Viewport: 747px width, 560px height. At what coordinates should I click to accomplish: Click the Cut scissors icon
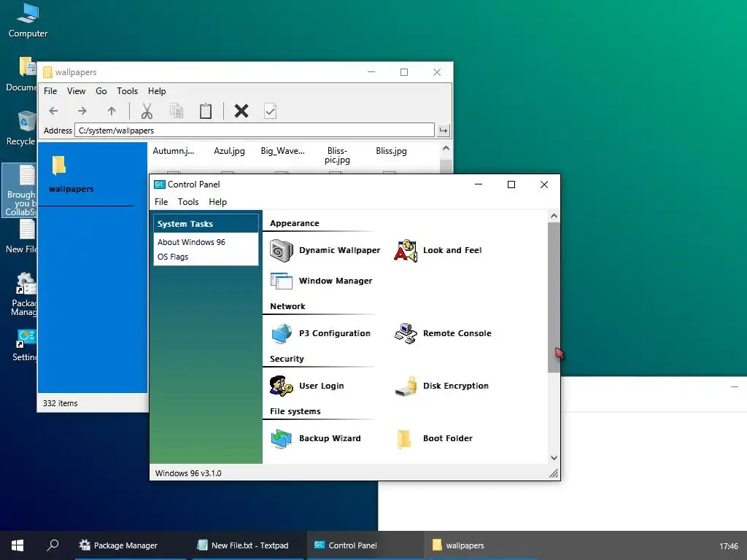(147, 111)
